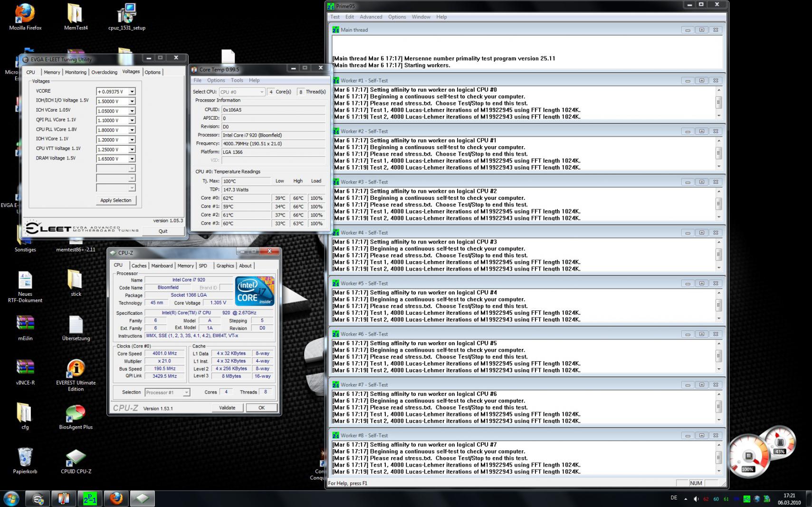Image resolution: width=812 pixels, height=507 pixels.
Task: Open the Graphics tab in CPU-Z
Action: click(x=225, y=266)
